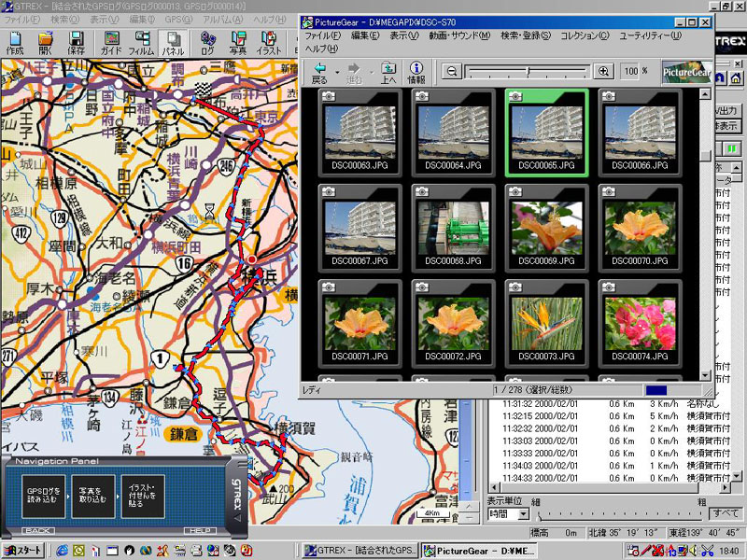
Task: Click the 上へ (up folder) icon
Action: pos(388,72)
